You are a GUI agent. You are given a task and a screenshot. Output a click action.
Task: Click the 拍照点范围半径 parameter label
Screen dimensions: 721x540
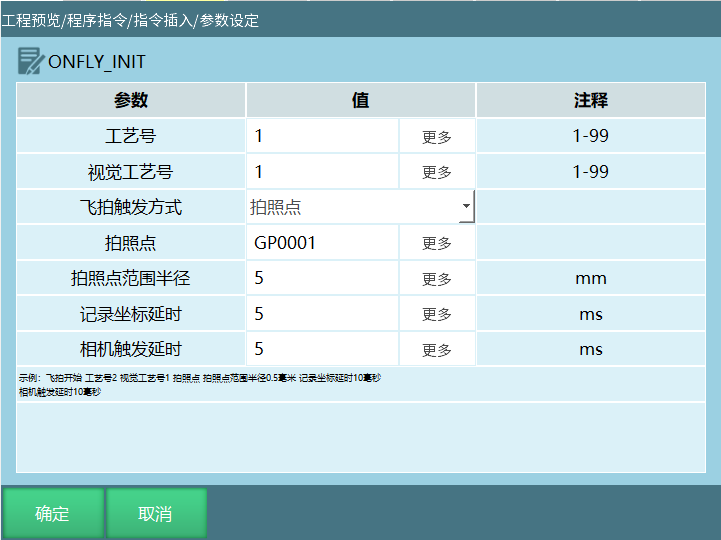[x=131, y=278]
